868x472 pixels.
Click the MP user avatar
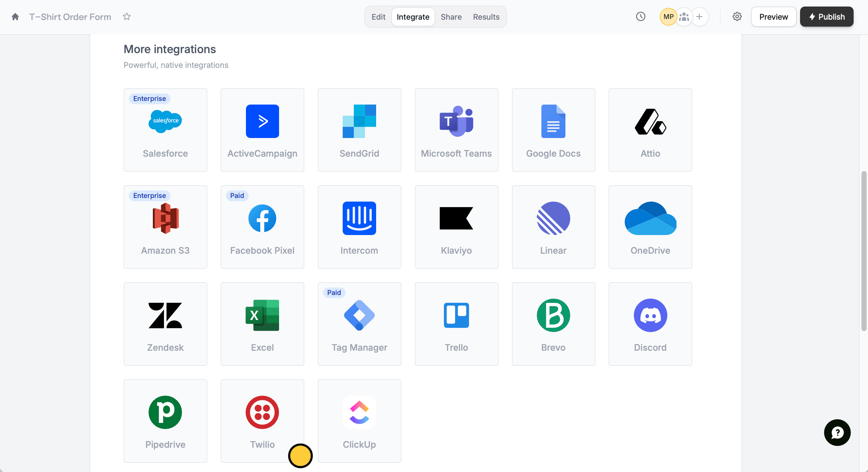[x=668, y=16]
